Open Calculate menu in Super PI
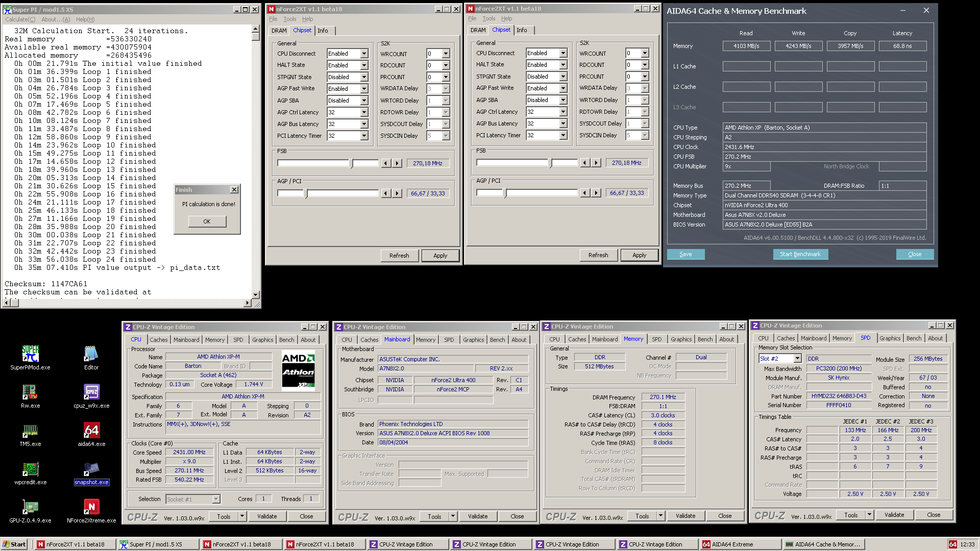 tap(20, 19)
